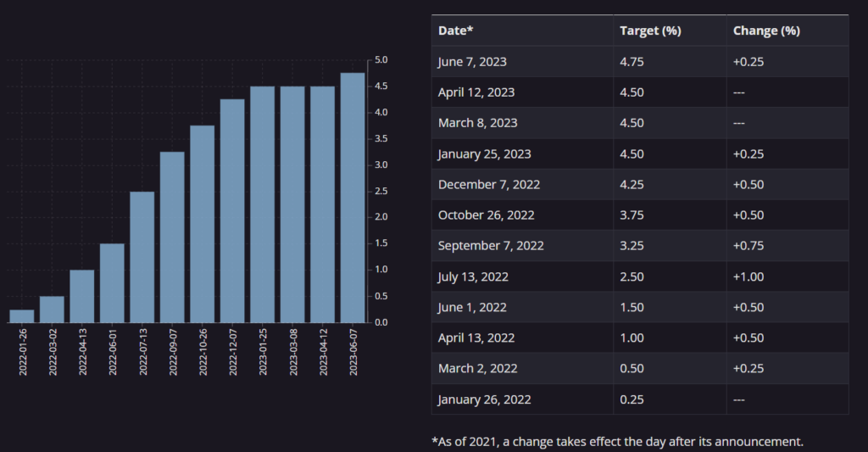Click the 2022-04-13 chart bar

point(82,296)
